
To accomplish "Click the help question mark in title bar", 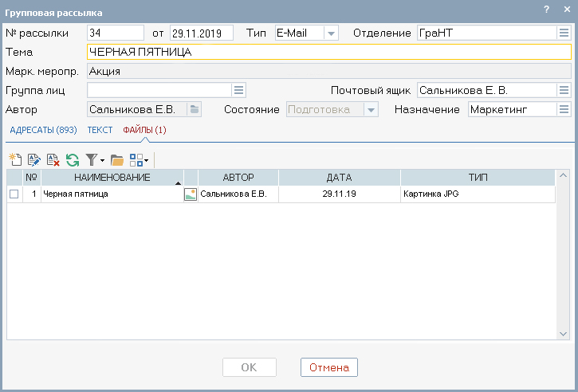I will click(x=547, y=10).
